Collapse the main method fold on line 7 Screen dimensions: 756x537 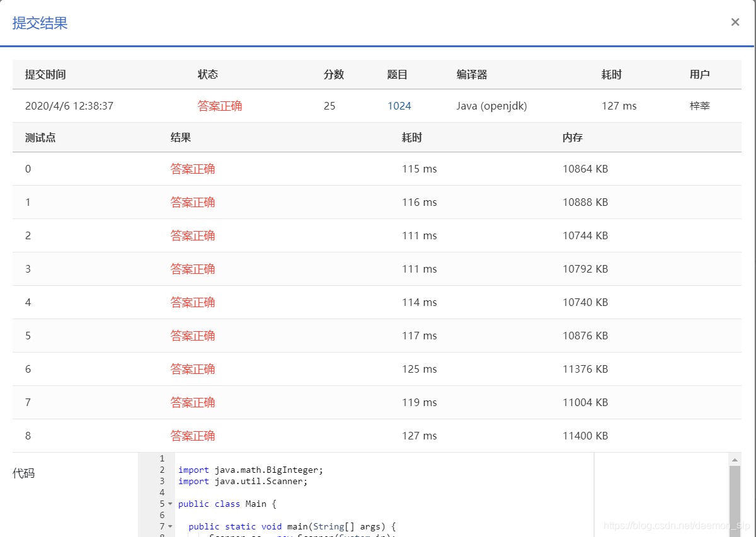[x=169, y=526]
